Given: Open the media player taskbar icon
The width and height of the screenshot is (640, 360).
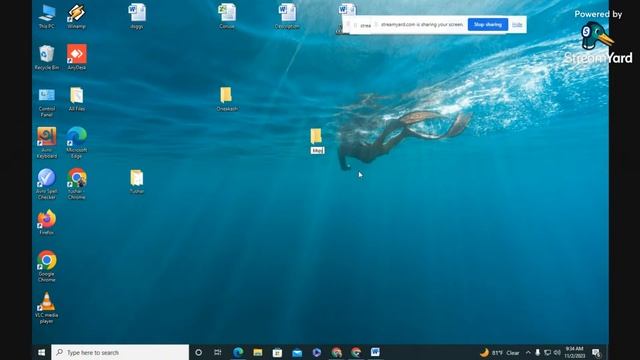Looking at the screenshot, I should pos(316,352).
